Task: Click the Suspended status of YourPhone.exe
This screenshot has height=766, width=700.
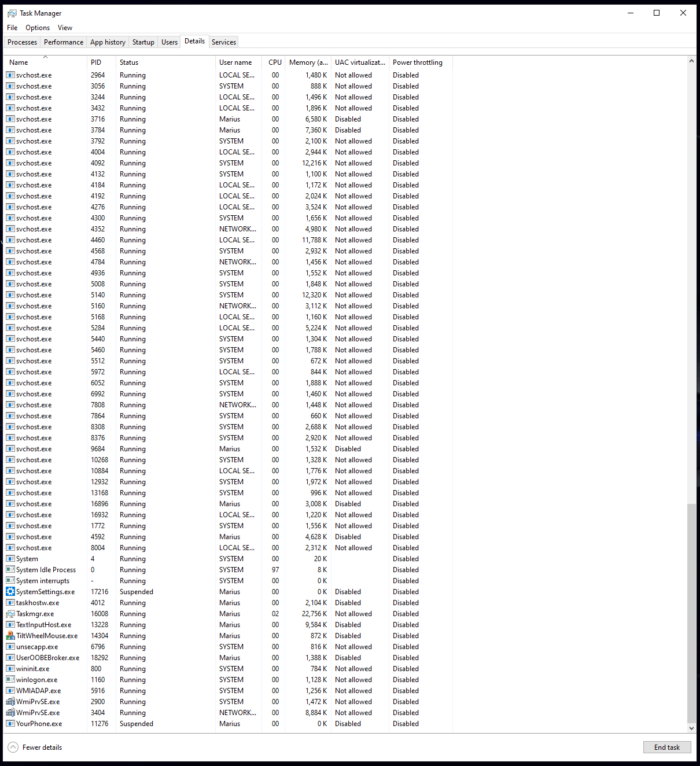Action: [x=137, y=724]
